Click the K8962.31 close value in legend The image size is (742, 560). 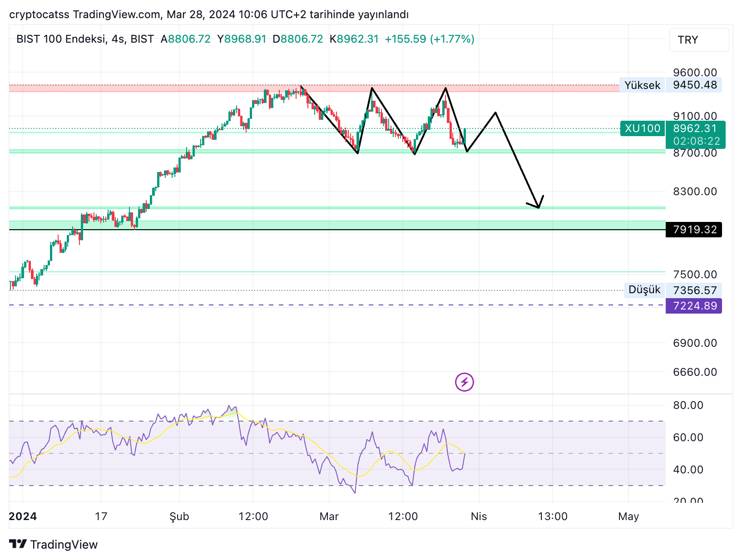coord(354,39)
